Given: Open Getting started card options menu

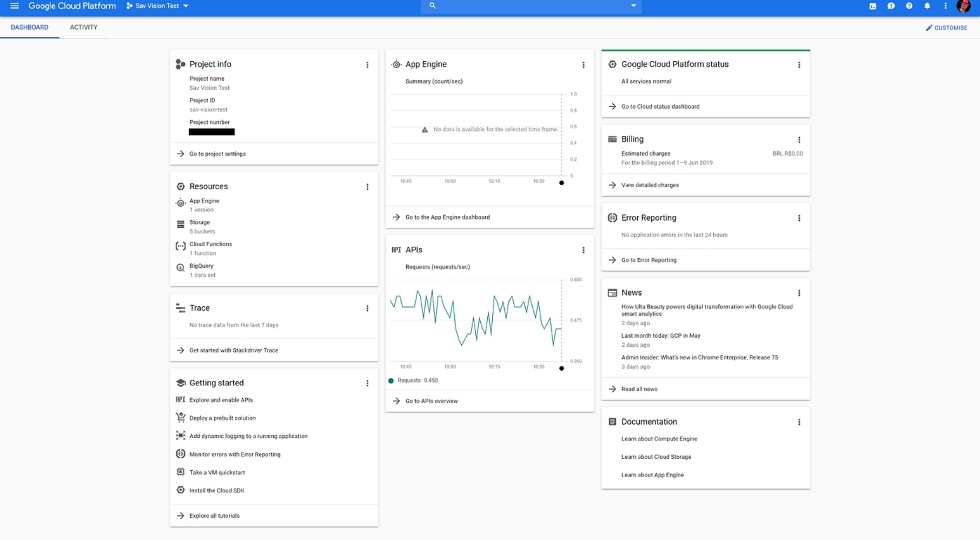Looking at the screenshot, I should coord(367,383).
